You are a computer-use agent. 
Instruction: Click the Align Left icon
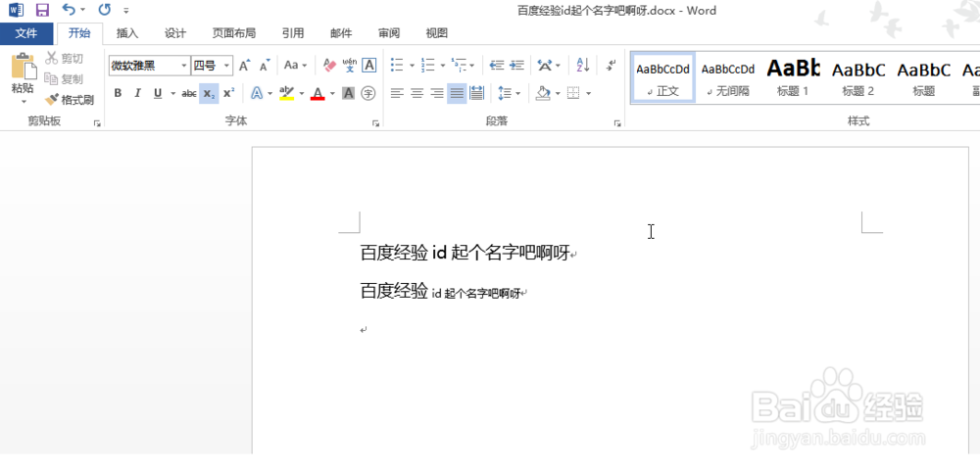[x=397, y=94]
